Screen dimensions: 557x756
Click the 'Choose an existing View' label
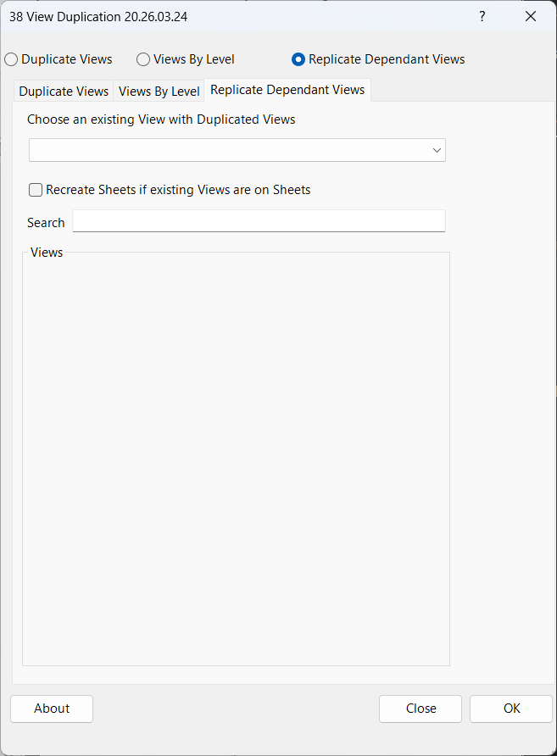coord(161,120)
